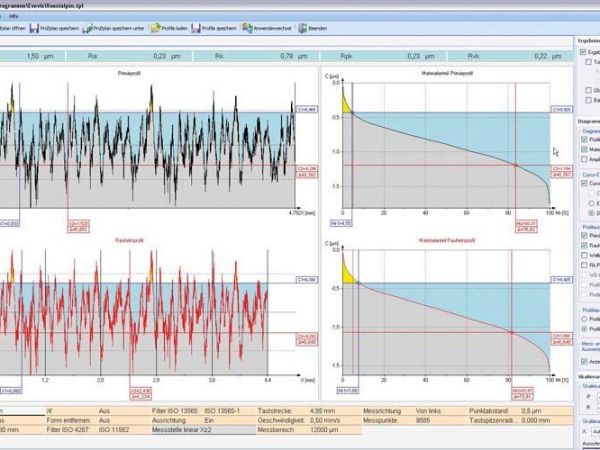
Task: Enable the Ampl... diagram checkbox
Action: [584, 159]
